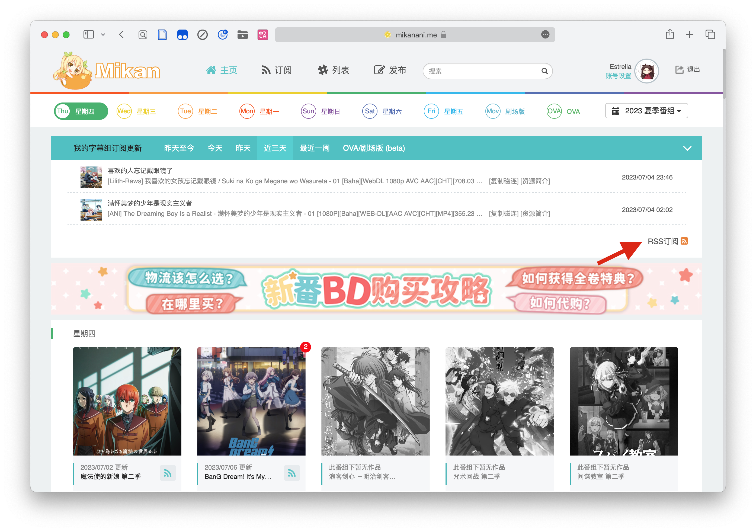The height and width of the screenshot is (532, 756).
Task: Expand the Safari sidebar options dropdown arrow
Action: click(103, 34)
